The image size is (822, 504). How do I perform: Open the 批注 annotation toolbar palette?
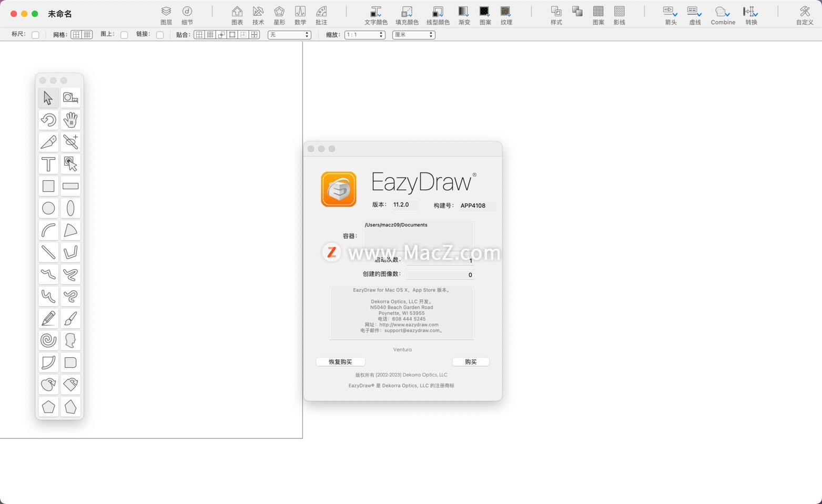point(321,15)
